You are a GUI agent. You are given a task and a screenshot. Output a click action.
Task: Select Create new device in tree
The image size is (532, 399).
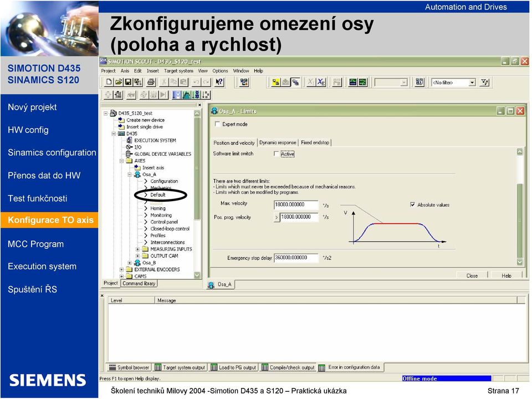pos(145,120)
